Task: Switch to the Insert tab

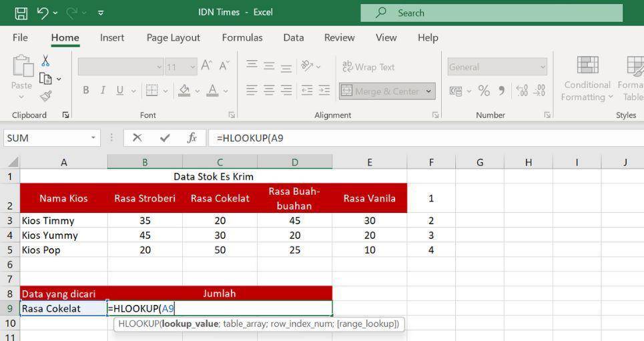Action: (111, 37)
